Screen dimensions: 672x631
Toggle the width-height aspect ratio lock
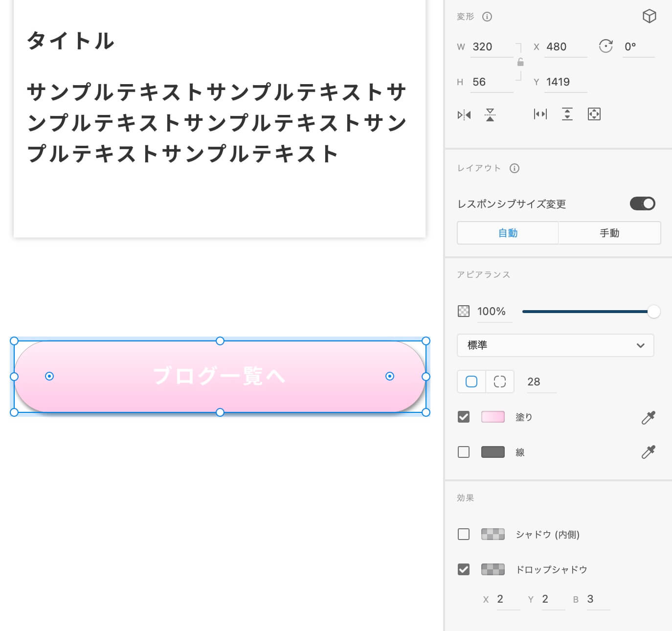(x=520, y=62)
